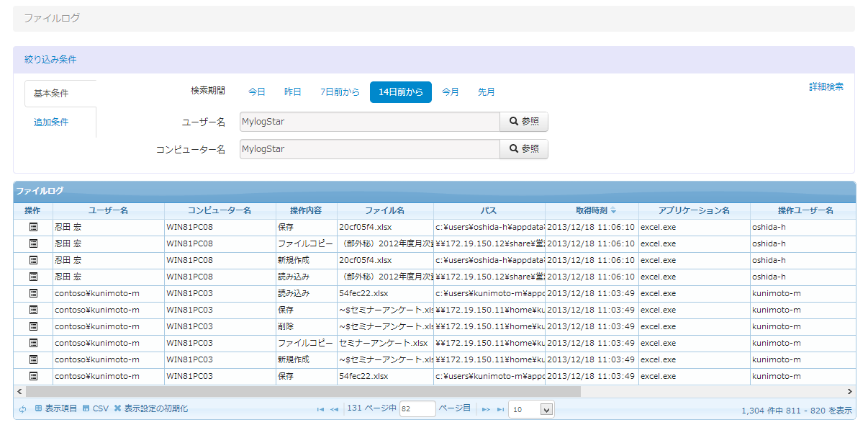Reset display settings via 表示設定の初期化
The width and height of the screenshot is (868, 425).
(x=150, y=409)
